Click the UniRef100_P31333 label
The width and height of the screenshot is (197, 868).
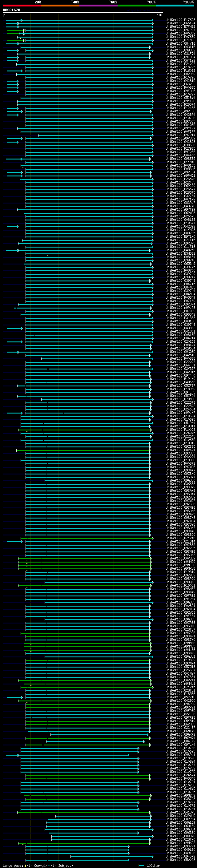coord(180,318)
